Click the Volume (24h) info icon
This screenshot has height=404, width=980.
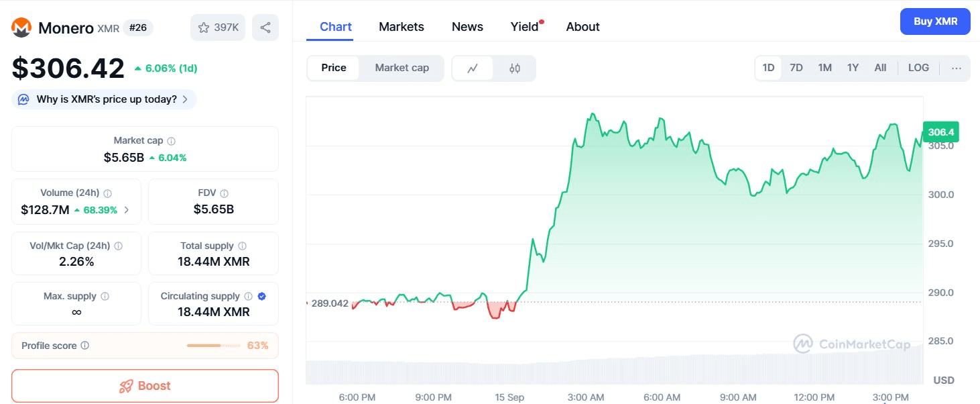108,193
